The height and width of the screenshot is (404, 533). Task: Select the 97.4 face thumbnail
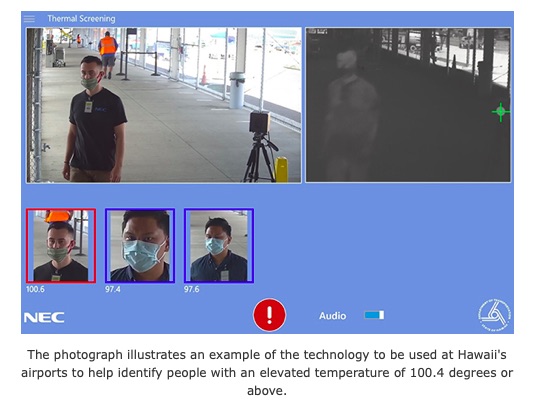click(x=140, y=246)
